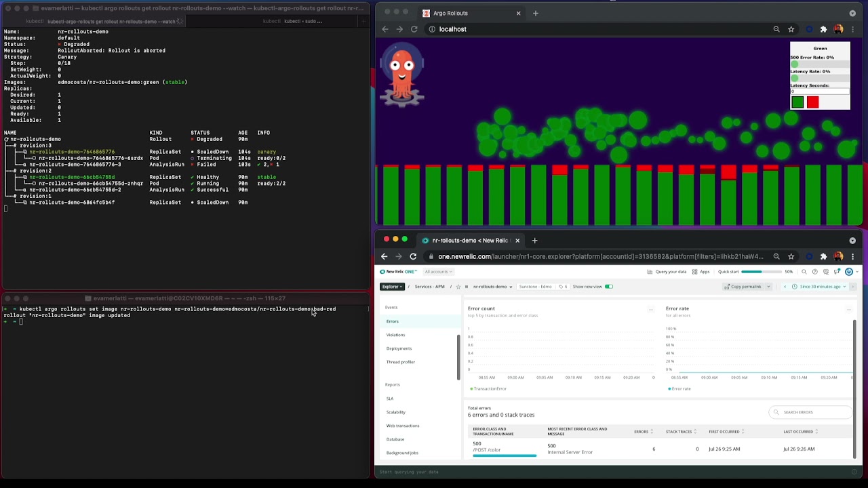This screenshot has height=488, width=868.
Task: Click the Latency Seconds input field
Action: 820,91
